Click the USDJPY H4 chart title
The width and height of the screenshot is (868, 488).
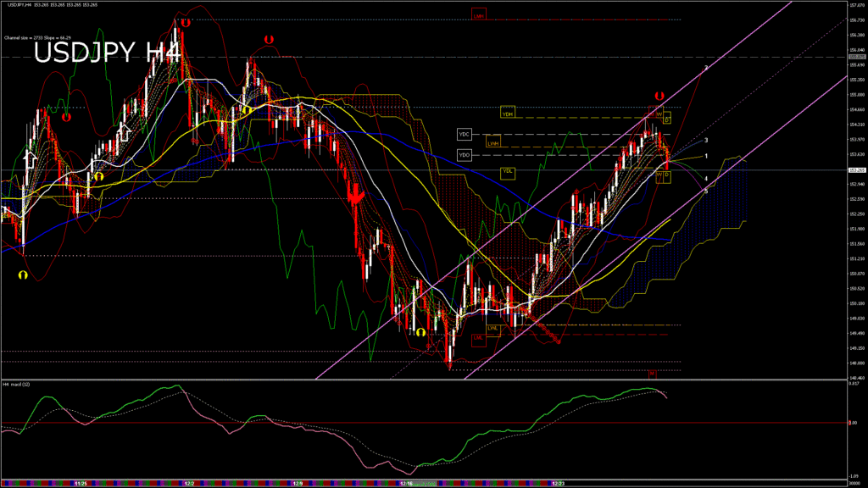(x=107, y=53)
